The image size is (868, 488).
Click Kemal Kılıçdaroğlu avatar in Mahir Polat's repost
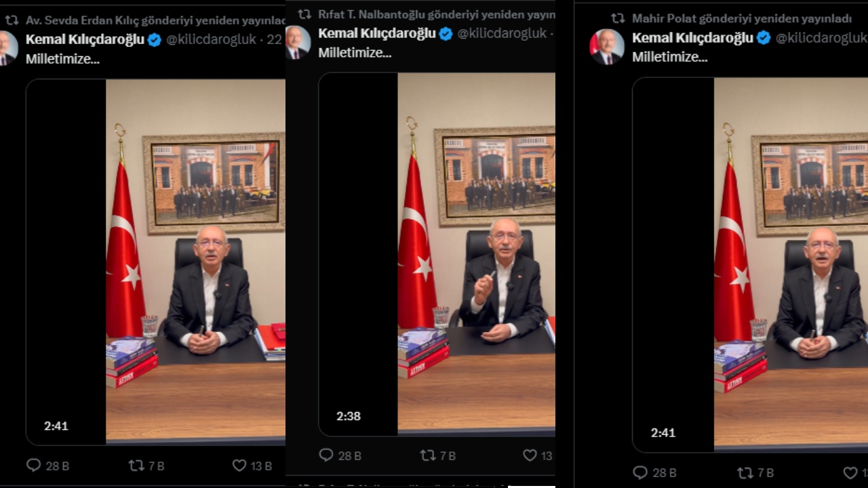[606, 47]
